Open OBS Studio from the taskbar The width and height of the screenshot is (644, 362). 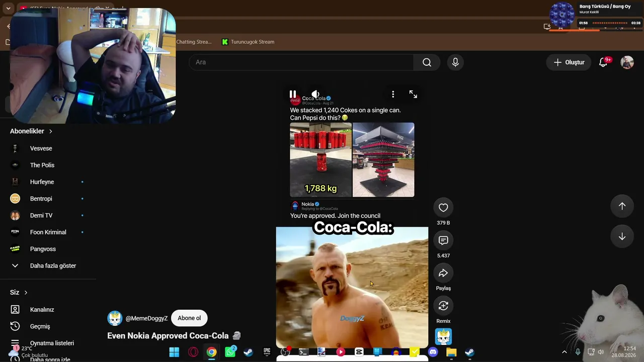pos(285,352)
